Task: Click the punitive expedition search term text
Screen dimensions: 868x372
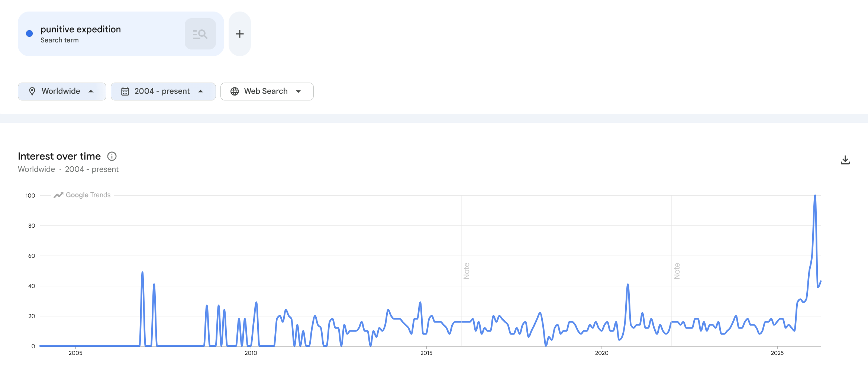Action: pos(81,29)
